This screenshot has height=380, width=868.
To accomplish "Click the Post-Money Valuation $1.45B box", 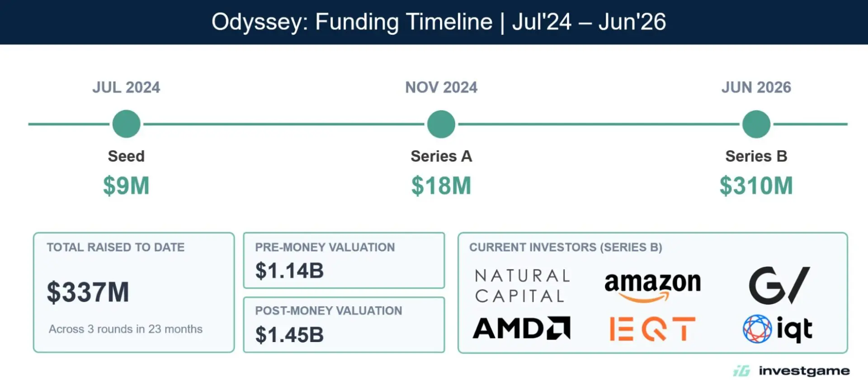I will [344, 324].
